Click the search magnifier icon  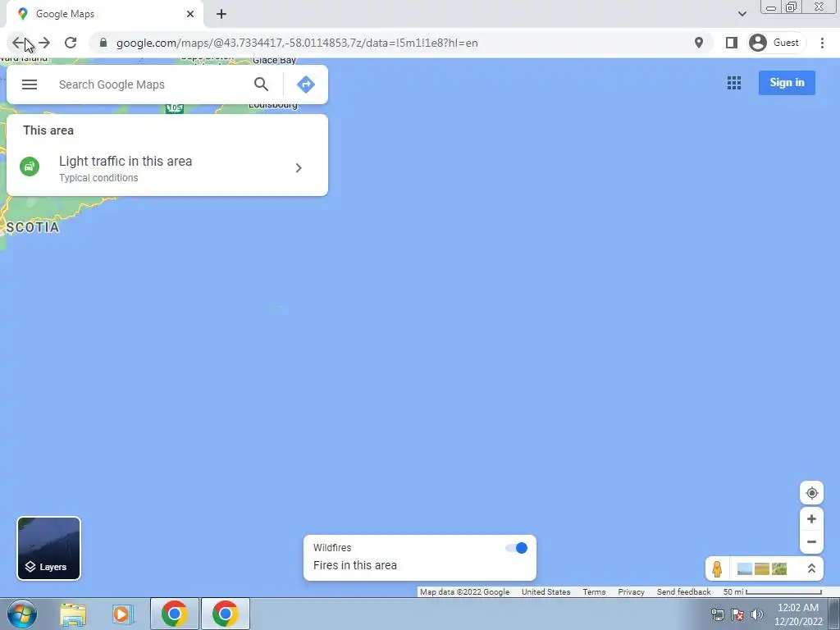point(261,84)
